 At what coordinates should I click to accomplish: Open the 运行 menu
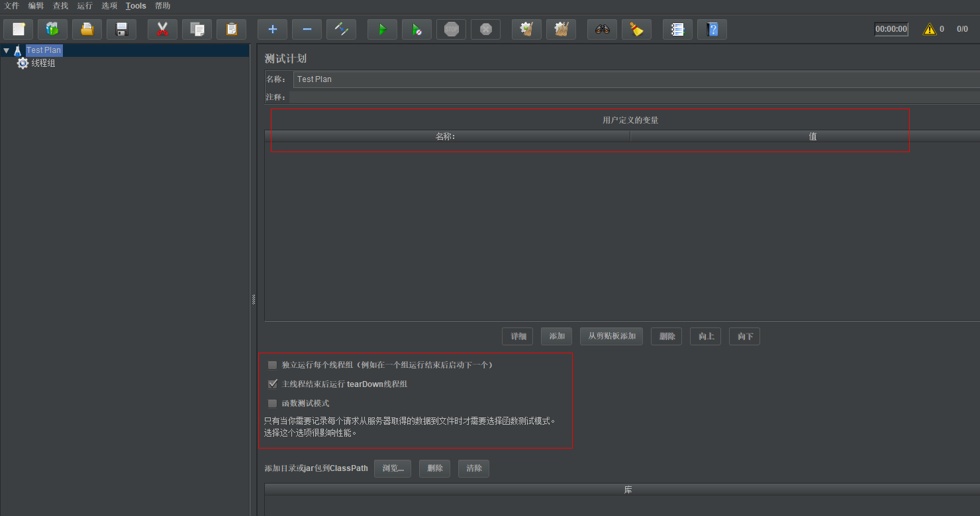85,6
